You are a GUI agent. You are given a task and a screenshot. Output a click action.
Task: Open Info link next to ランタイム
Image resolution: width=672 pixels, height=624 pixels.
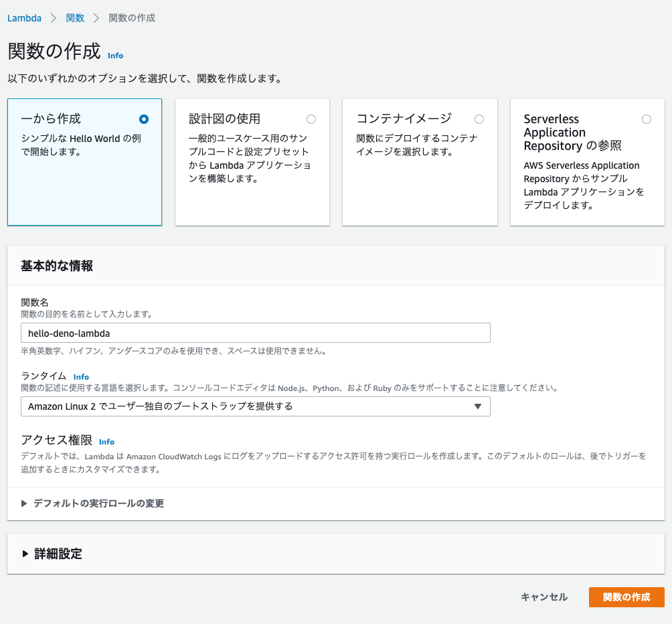point(81,377)
